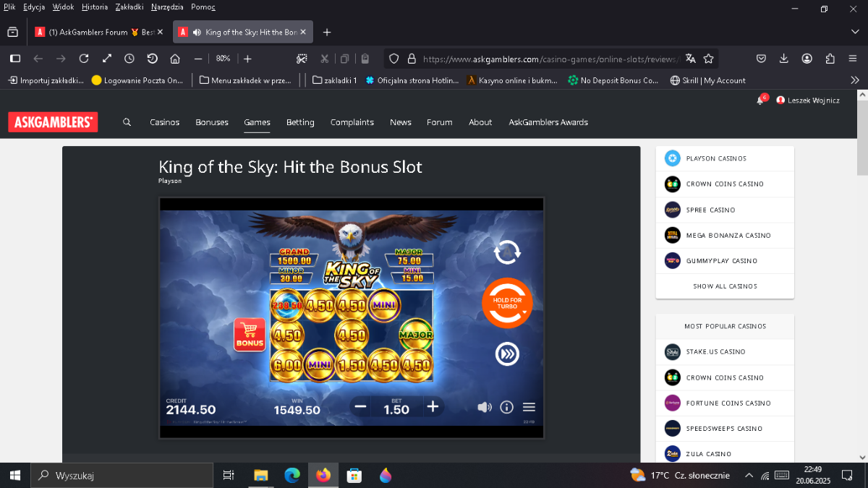The image size is (868, 488).
Task: Open Historia menu in menu bar
Action: tap(95, 7)
